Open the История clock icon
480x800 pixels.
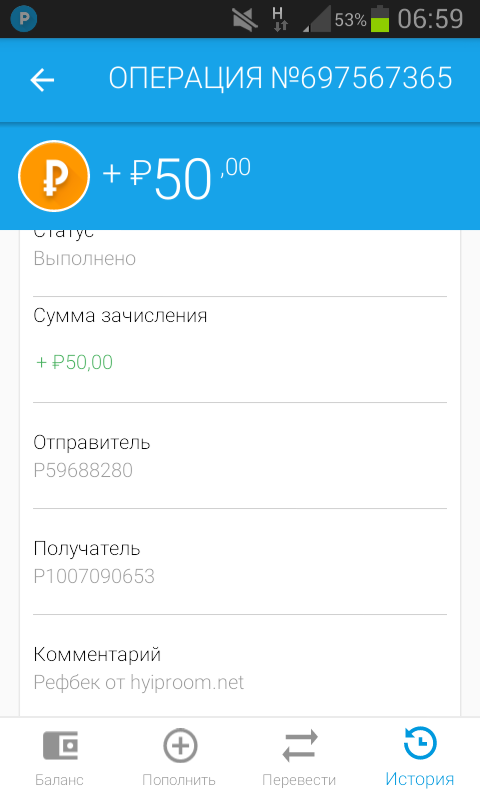click(420, 744)
